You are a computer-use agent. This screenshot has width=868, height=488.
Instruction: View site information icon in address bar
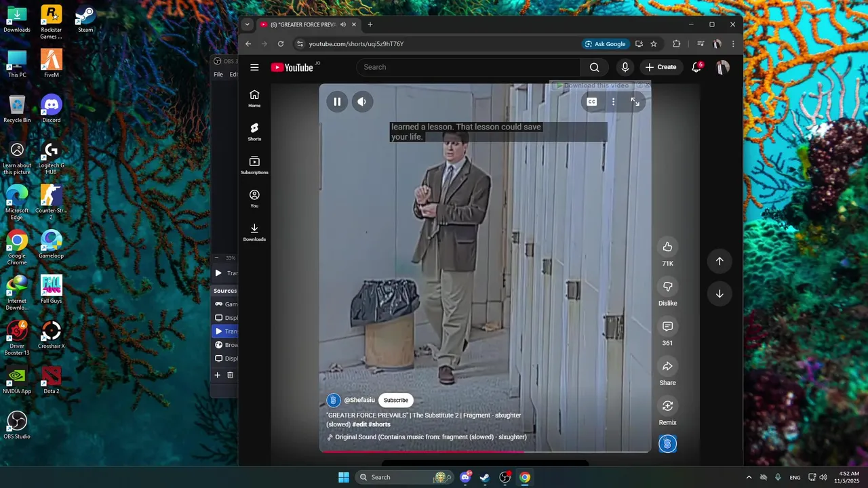click(300, 44)
